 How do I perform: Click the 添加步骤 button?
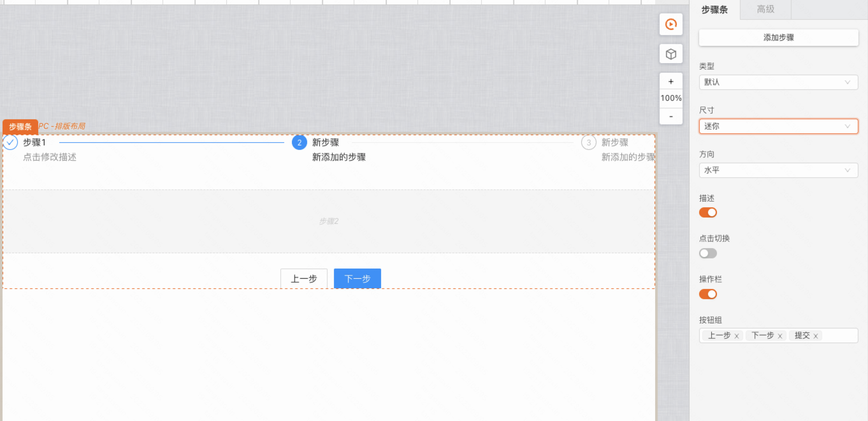point(778,37)
